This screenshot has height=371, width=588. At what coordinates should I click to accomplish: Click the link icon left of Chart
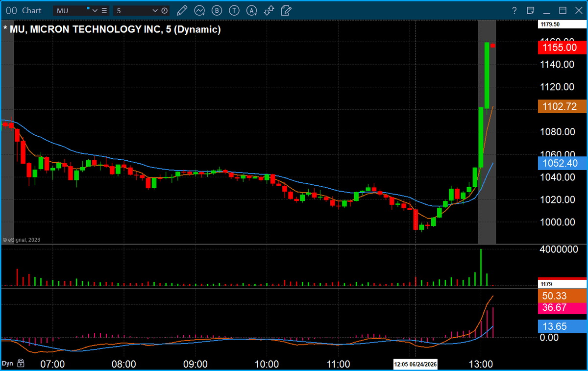(11, 10)
